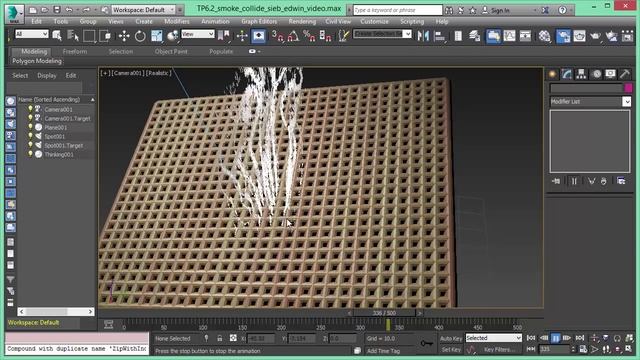Click the Render Production teapot icon
Image resolution: width=640 pixels, height=360 pixels.
coord(595,36)
